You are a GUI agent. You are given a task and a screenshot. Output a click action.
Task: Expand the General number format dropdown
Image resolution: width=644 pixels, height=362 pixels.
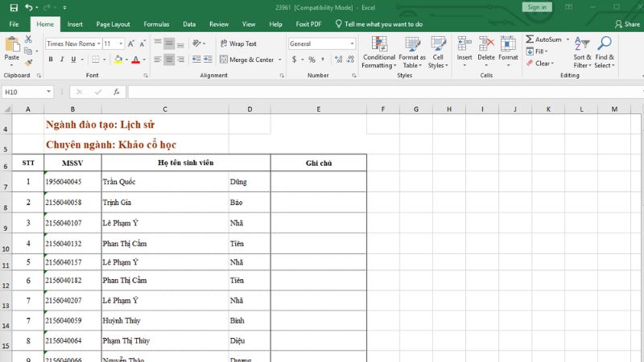pos(345,43)
